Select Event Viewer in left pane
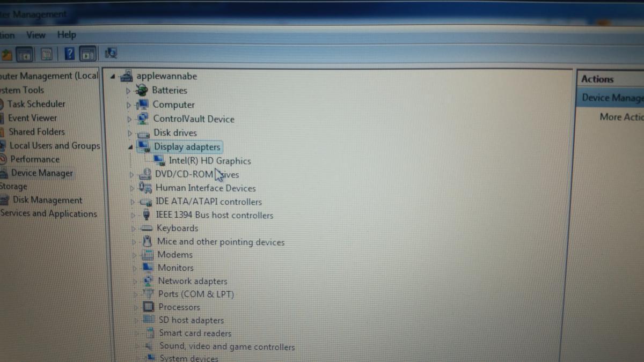This screenshot has width=644, height=362. tap(32, 118)
